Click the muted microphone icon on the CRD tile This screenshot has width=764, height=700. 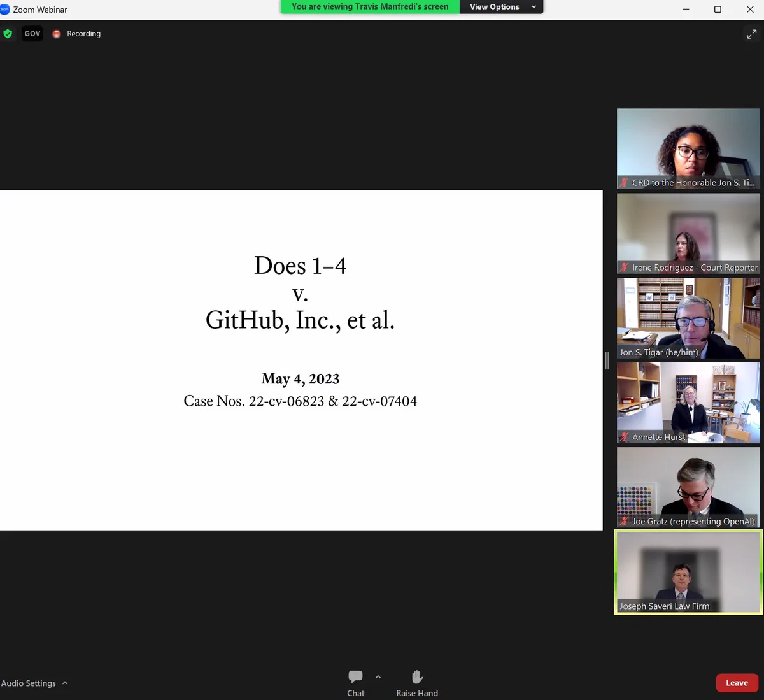(x=625, y=183)
